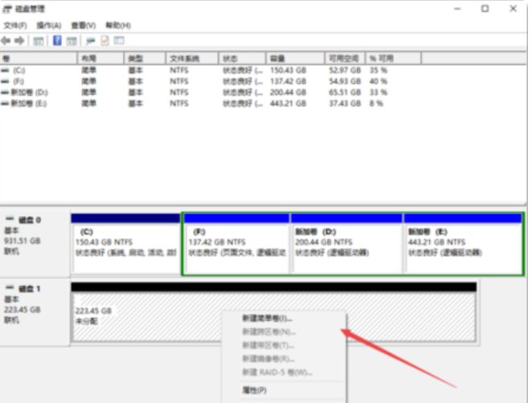Screen dimensions: 532x403
Task: Open the 帮助(H) menu
Action: pyautogui.click(x=118, y=26)
